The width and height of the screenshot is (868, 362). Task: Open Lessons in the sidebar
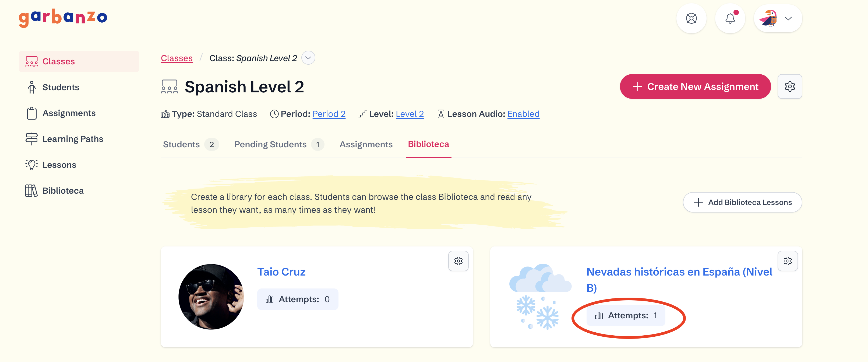pyautogui.click(x=59, y=165)
